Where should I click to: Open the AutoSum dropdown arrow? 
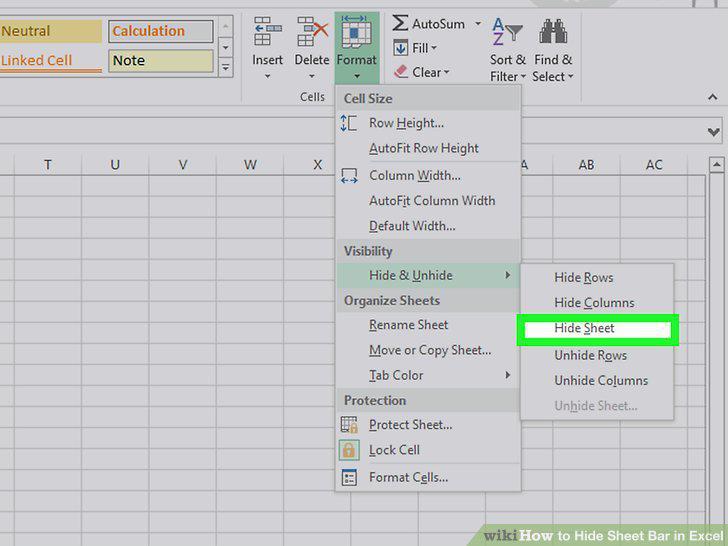[477, 23]
